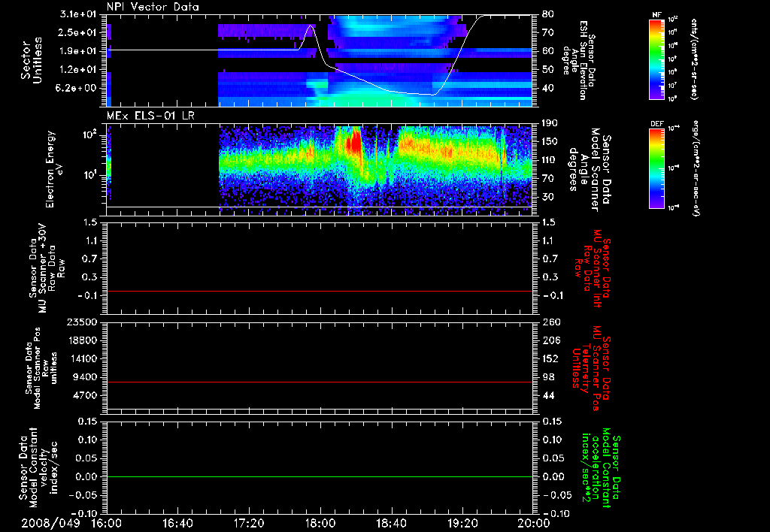This screenshot has width=770, height=532.
Task: Select the "NPI Vector Data" panel title
Action: click(x=153, y=7)
